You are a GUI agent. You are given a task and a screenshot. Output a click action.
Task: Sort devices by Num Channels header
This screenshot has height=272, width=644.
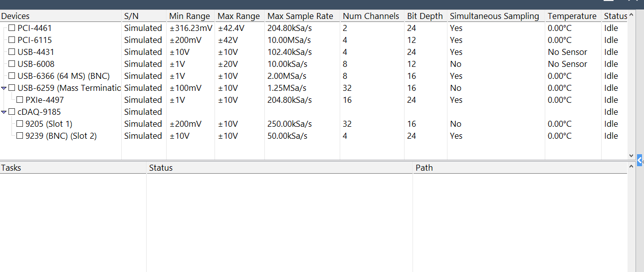(371, 16)
